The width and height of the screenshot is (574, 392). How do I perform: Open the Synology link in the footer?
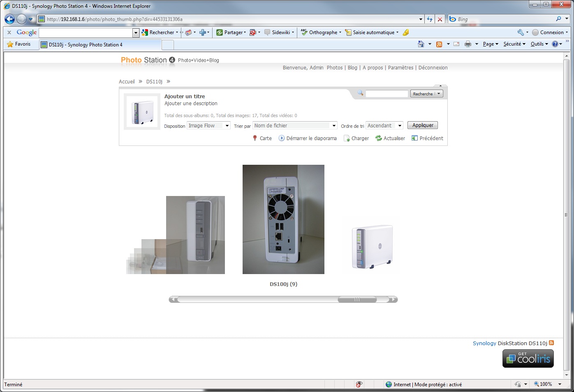[x=484, y=343]
